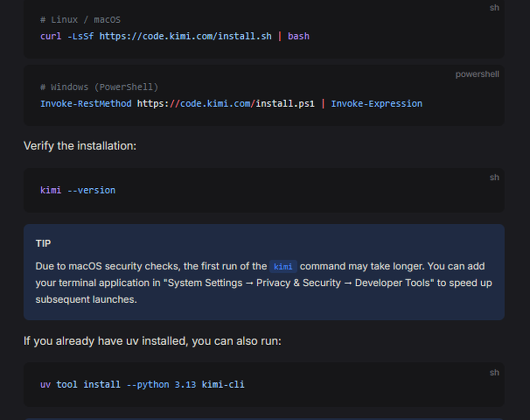Image resolution: width=530 pixels, height=420 pixels.
Task: Click the "sh" badge on the uv install block
Action: coord(494,372)
